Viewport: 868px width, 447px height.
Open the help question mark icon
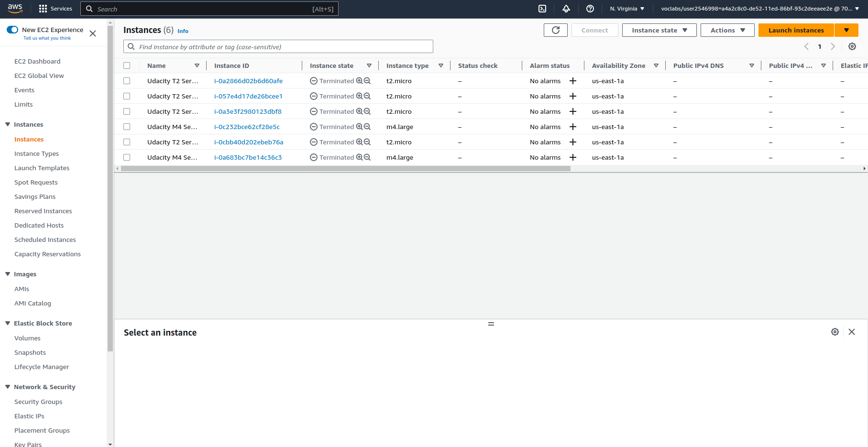coord(590,9)
